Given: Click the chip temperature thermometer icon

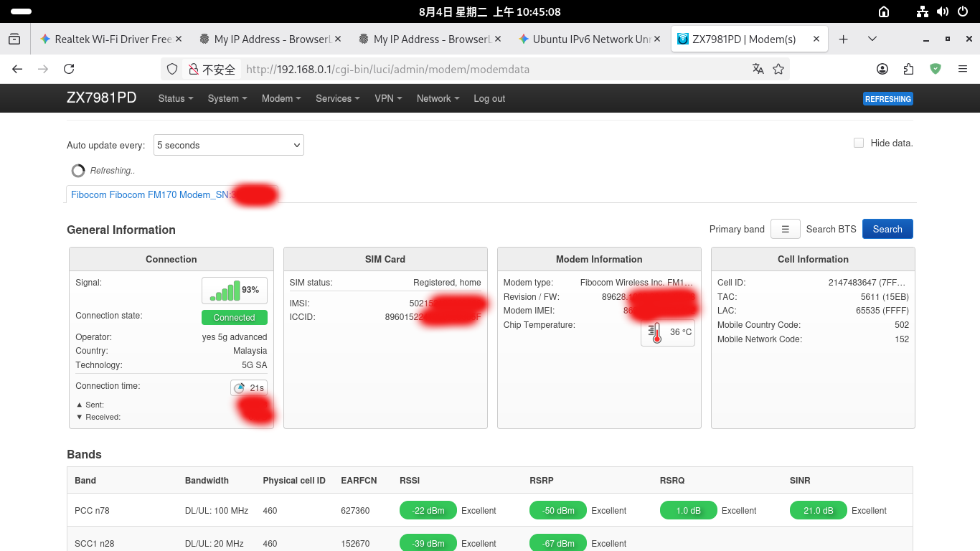Looking at the screenshot, I should [x=655, y=333].
